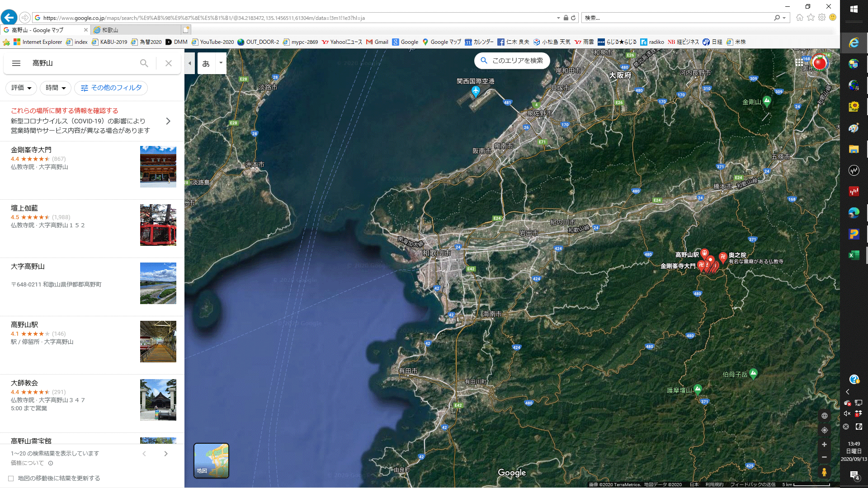Open IE tools gear icon

coord(822,18)
